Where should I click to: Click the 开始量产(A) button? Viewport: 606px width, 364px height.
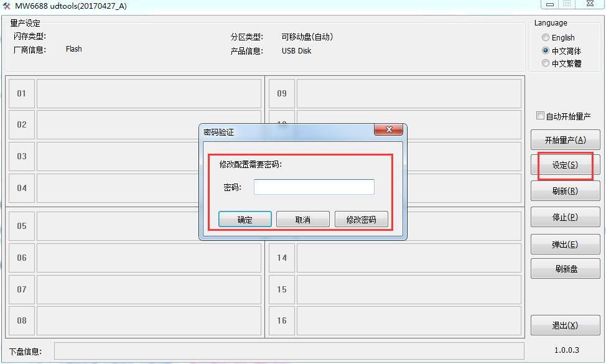point(565,140)
